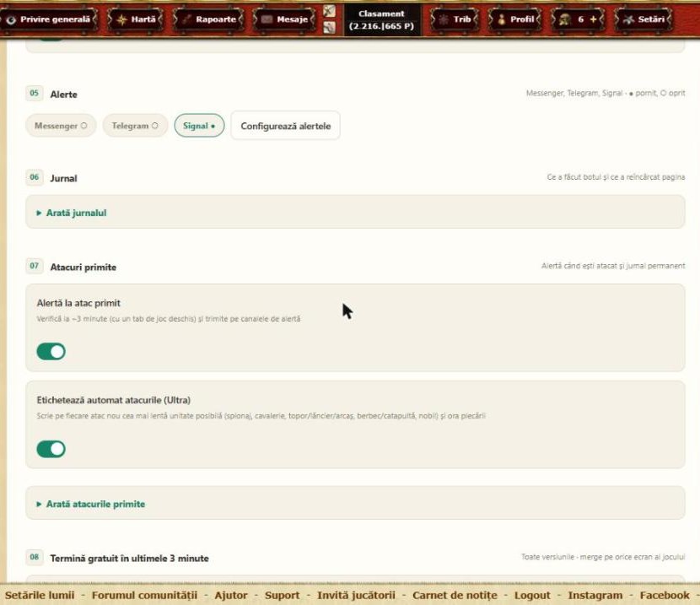Click the 'Toate versiunile' description text
Screen dimensions: 700x605
603,557
